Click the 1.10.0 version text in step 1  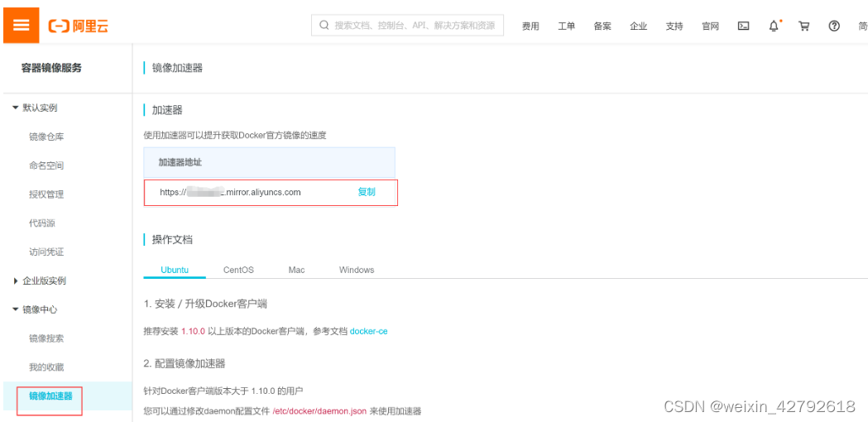coord(193,331)
